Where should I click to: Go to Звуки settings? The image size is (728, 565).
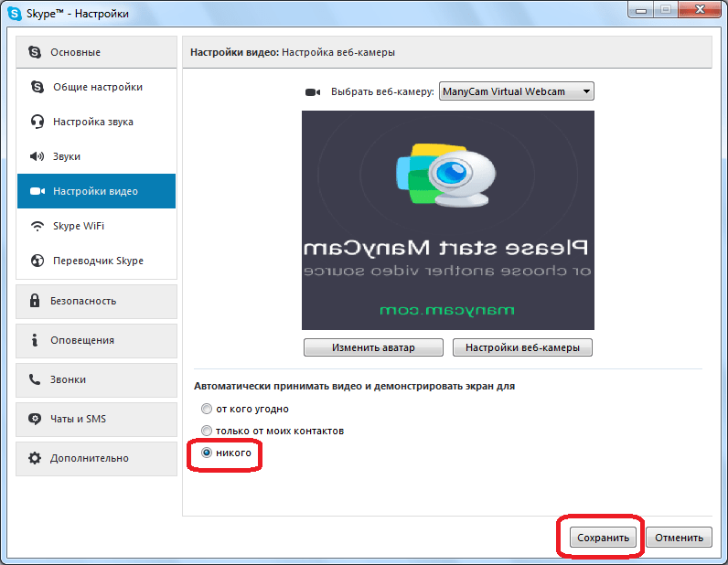(97, 156)
